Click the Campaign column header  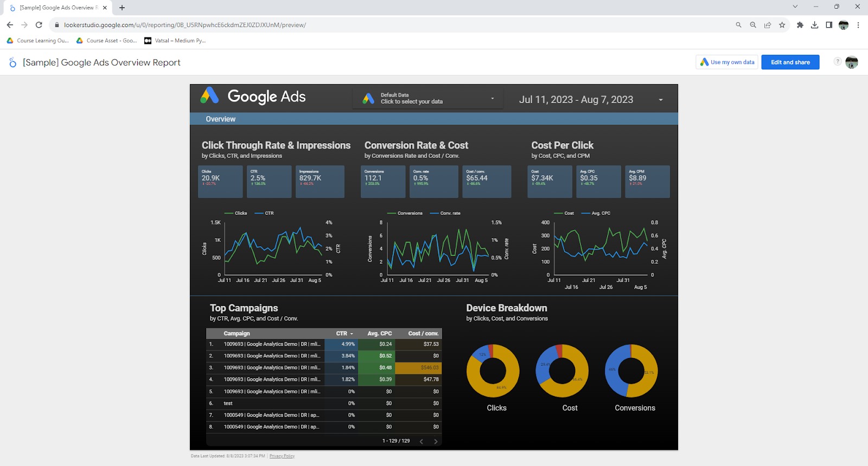(237, 334)
